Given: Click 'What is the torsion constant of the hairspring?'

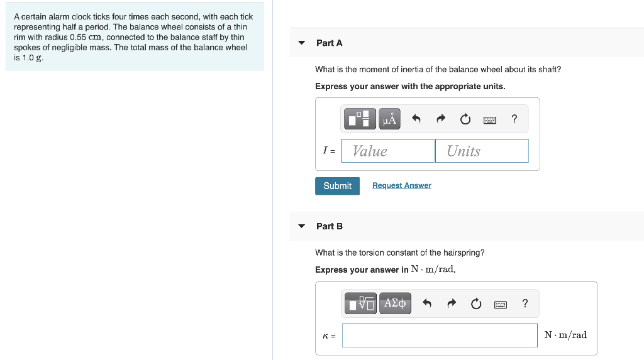Looking at the screenshot, I should click(x=399, y=253).
